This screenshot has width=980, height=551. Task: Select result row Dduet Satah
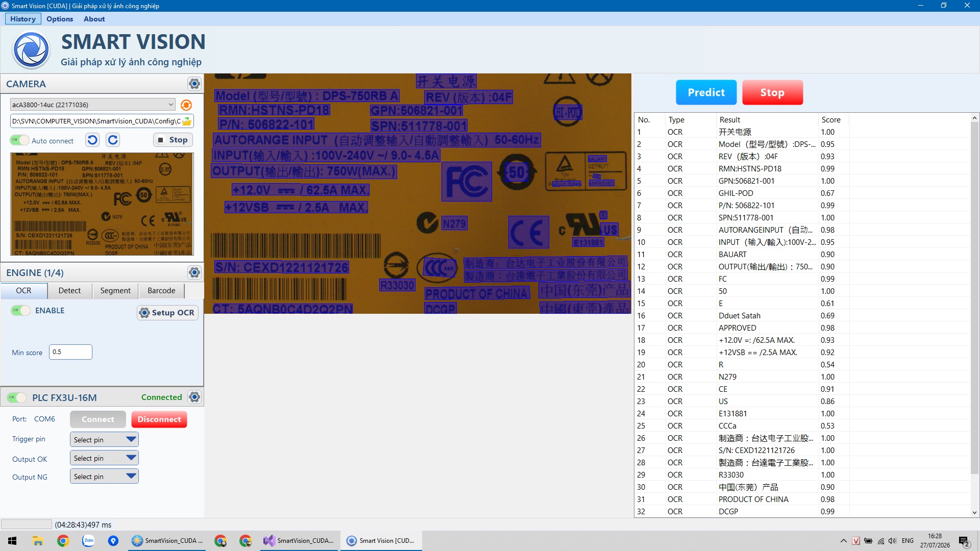[802, 315]
